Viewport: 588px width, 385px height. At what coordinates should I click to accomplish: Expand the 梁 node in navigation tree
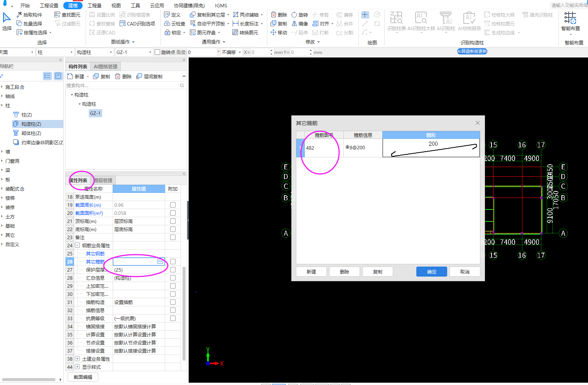pyautogui.click(x=2, y=170)
